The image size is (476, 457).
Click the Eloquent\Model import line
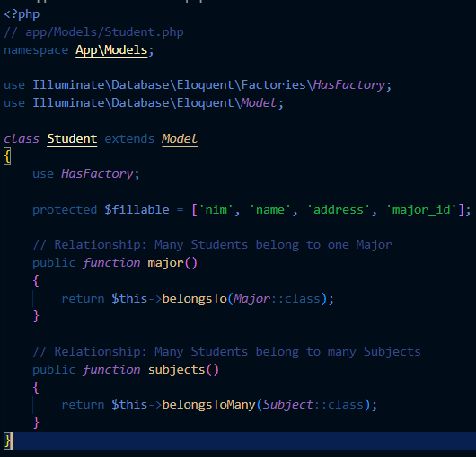click(144, 103)
